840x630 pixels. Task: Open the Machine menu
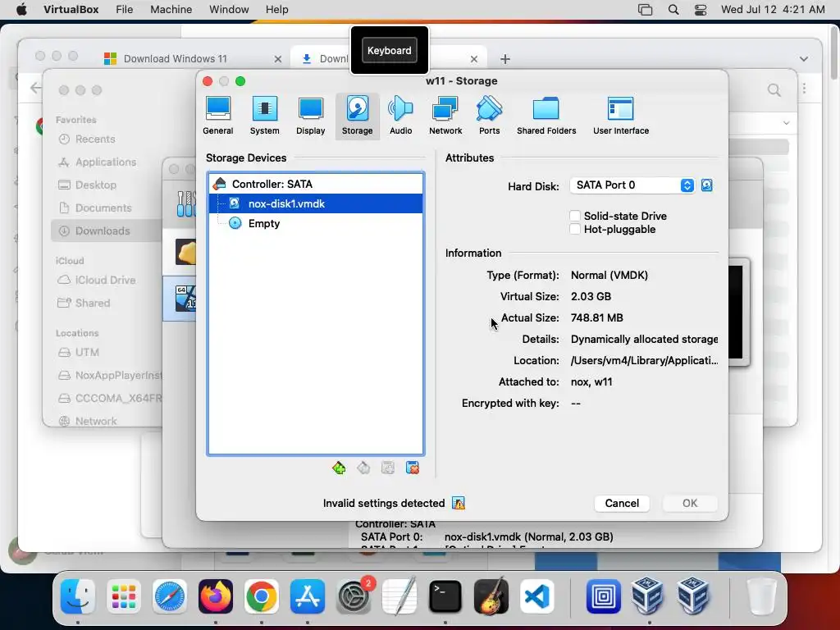coord(171,10)
